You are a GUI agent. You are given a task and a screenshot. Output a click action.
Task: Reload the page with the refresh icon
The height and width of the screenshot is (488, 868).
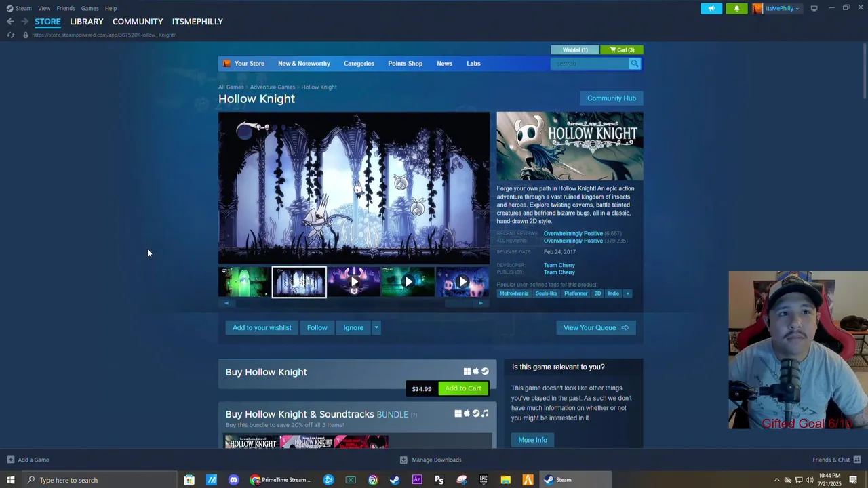(x=10, y=35)
